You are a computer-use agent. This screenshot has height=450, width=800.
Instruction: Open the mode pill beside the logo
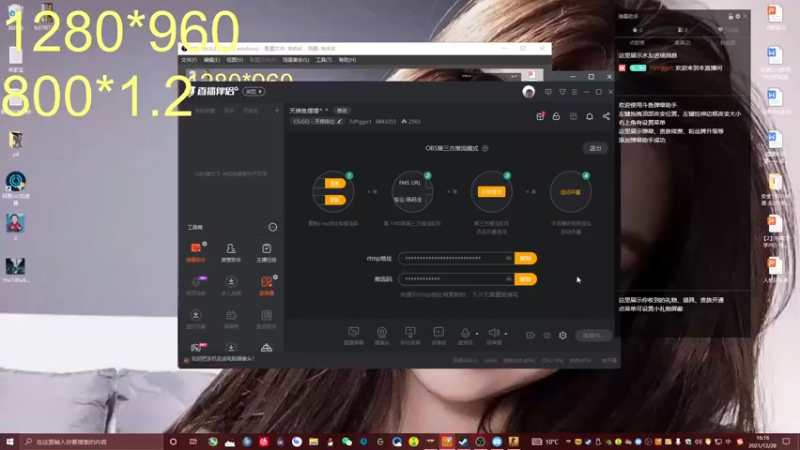click(254, 92)
